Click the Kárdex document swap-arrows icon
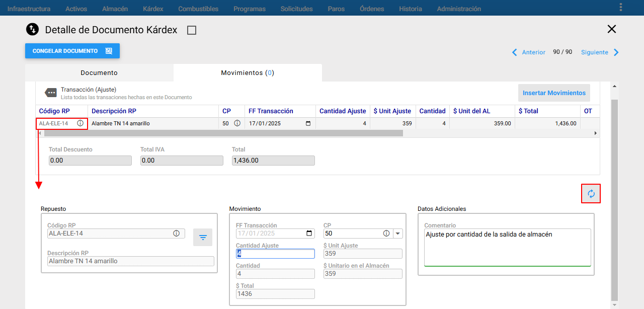The image size is (644, 309). [x=33, y=29]
